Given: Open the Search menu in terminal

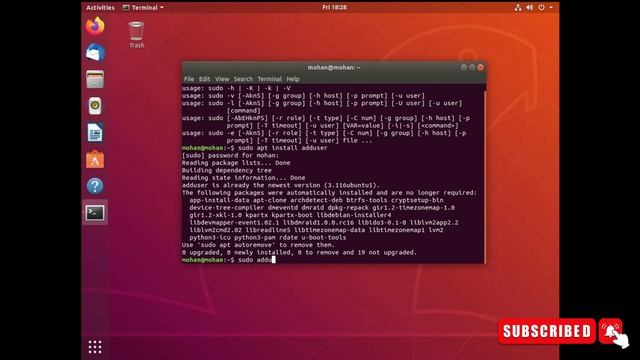Looking at the screenshot, I should point(243,79).
